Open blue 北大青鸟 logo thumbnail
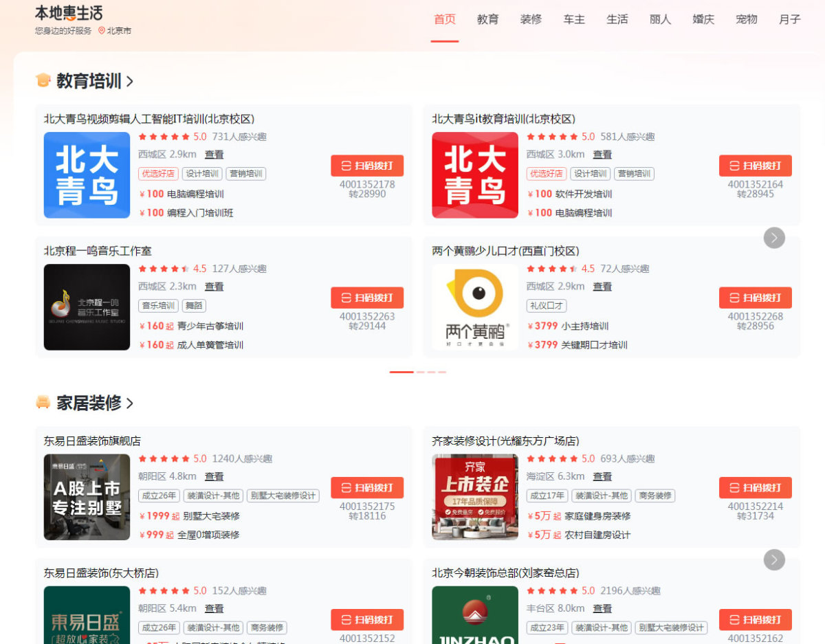Viewport: 825px width, 644px height. tap(87, 175)
